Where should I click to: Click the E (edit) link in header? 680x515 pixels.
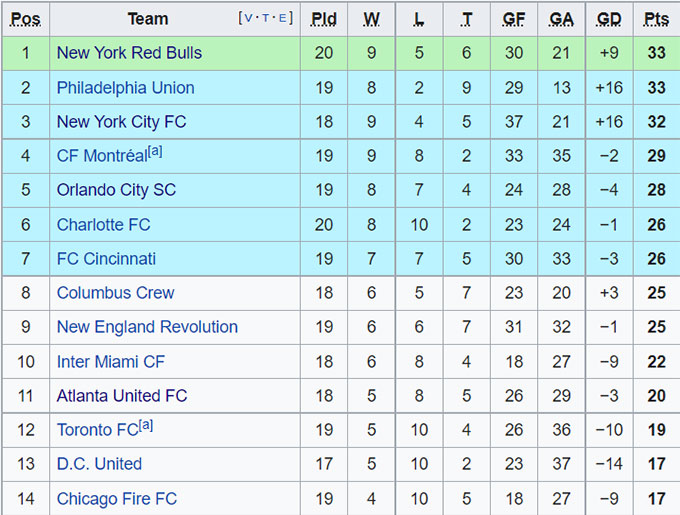pos(284,18)
